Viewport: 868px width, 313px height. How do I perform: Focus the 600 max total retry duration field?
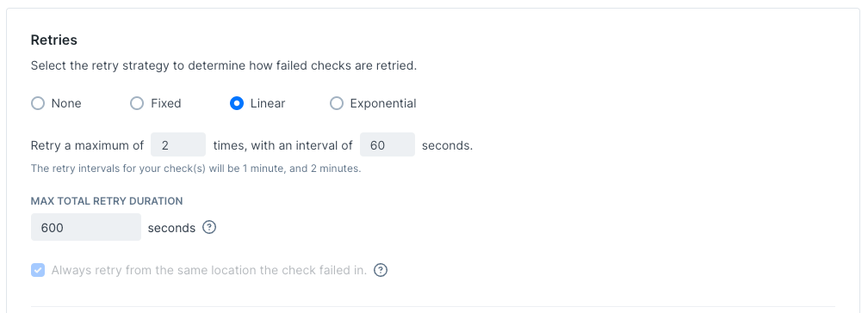86,227
